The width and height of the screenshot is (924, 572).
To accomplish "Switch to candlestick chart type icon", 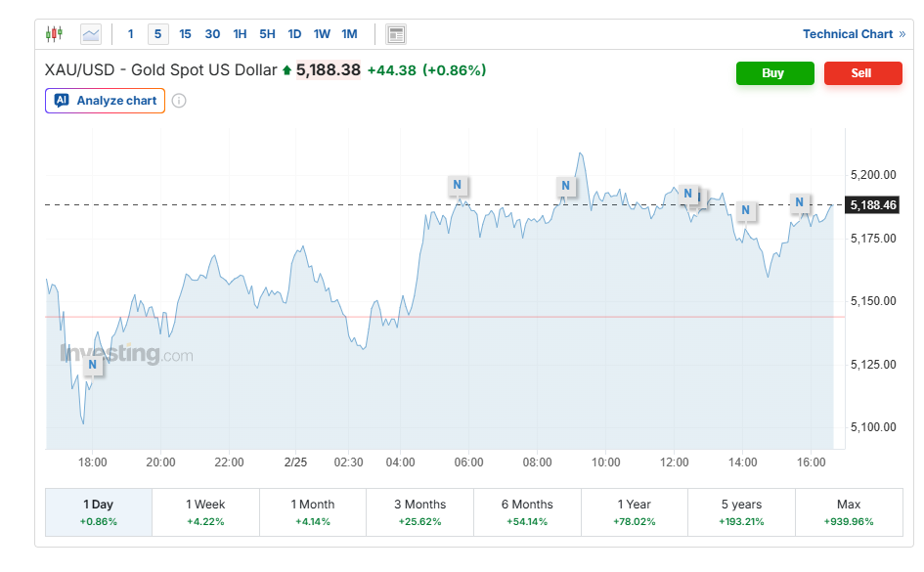I will 54,34.
